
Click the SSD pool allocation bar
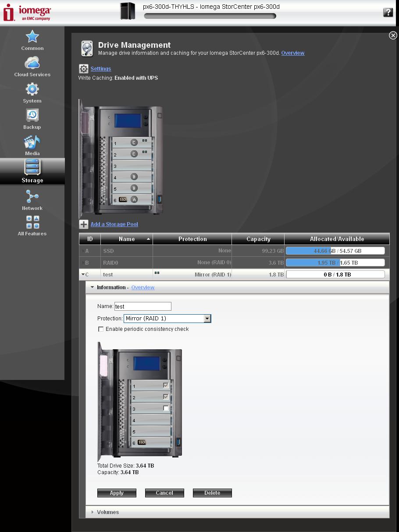(335, 251)
